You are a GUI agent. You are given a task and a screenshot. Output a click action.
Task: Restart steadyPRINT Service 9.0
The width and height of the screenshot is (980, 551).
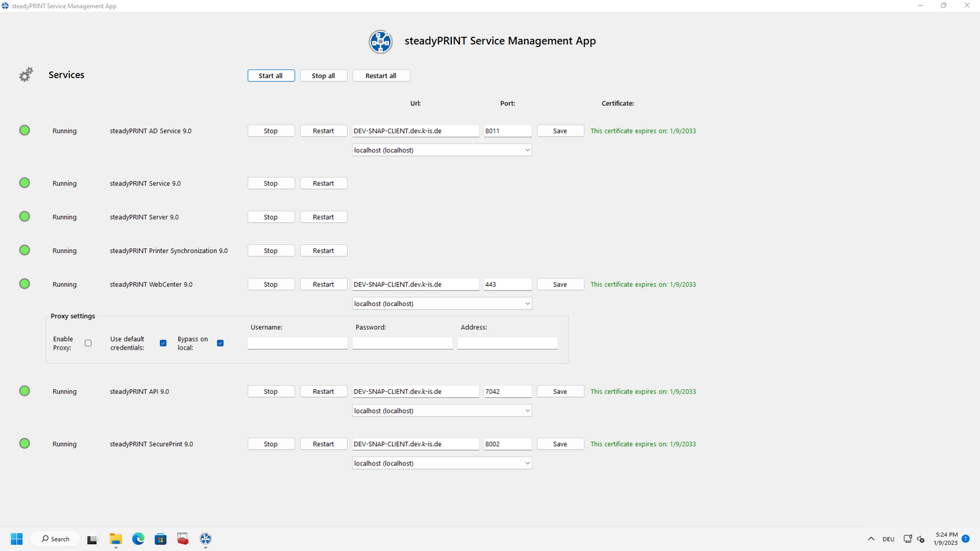[x=324, y=183]
